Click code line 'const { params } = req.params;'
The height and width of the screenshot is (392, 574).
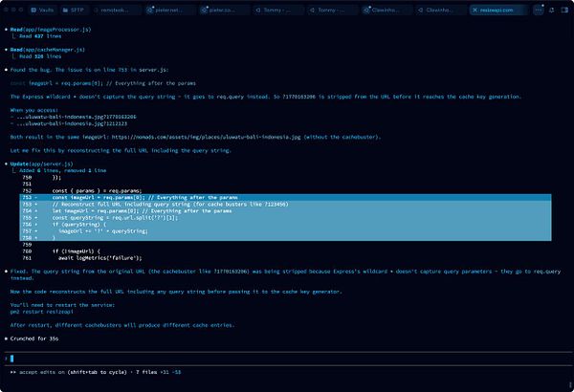click(x=97, y=190)
